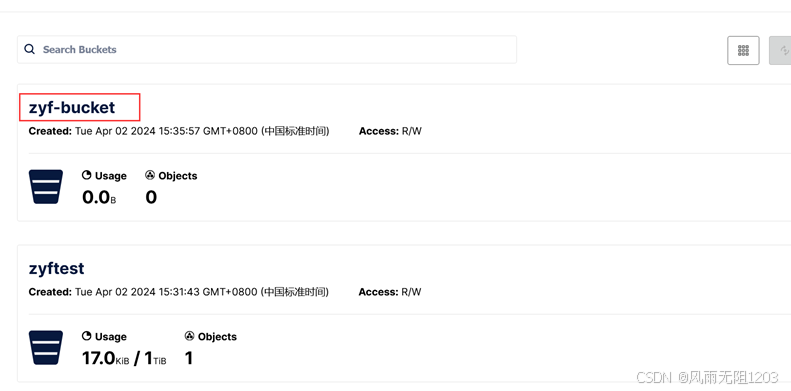Viewport: 791px width, 391px height.
Task: Click the refresh button at top right
Action: [x=781, y=50]
